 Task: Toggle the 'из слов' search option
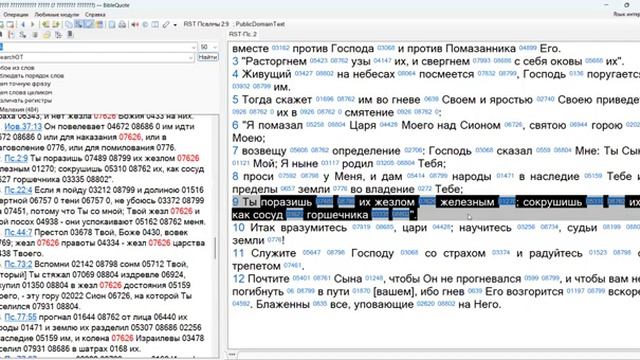pos(17,68)
